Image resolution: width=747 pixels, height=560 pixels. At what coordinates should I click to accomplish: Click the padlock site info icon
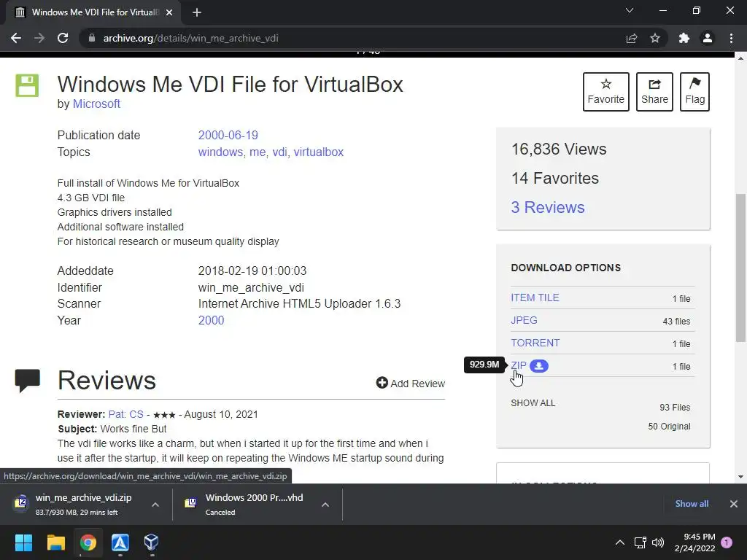[x=92, y=38]
